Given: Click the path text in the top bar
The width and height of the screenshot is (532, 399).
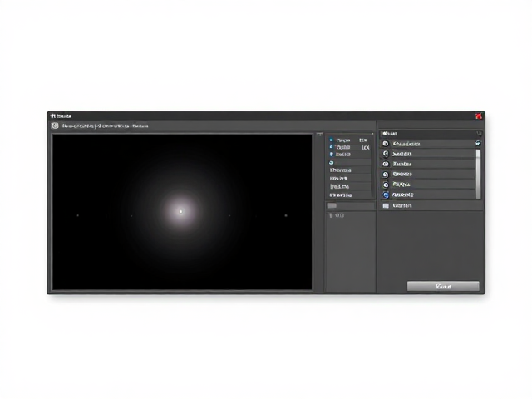Looking at the screenshot, I should click(106, 126).
